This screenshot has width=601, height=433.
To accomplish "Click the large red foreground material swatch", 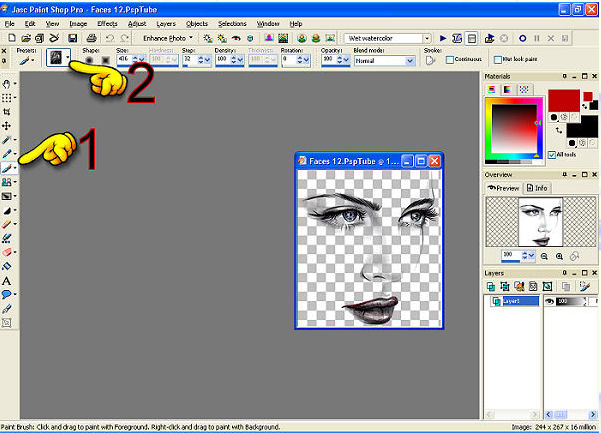I will coord(564,101).
